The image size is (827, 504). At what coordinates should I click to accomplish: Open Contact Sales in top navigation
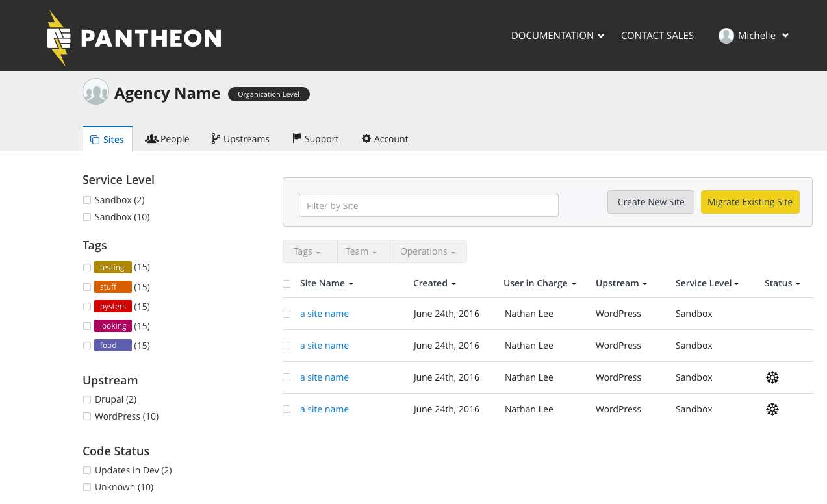pos(657,36)
